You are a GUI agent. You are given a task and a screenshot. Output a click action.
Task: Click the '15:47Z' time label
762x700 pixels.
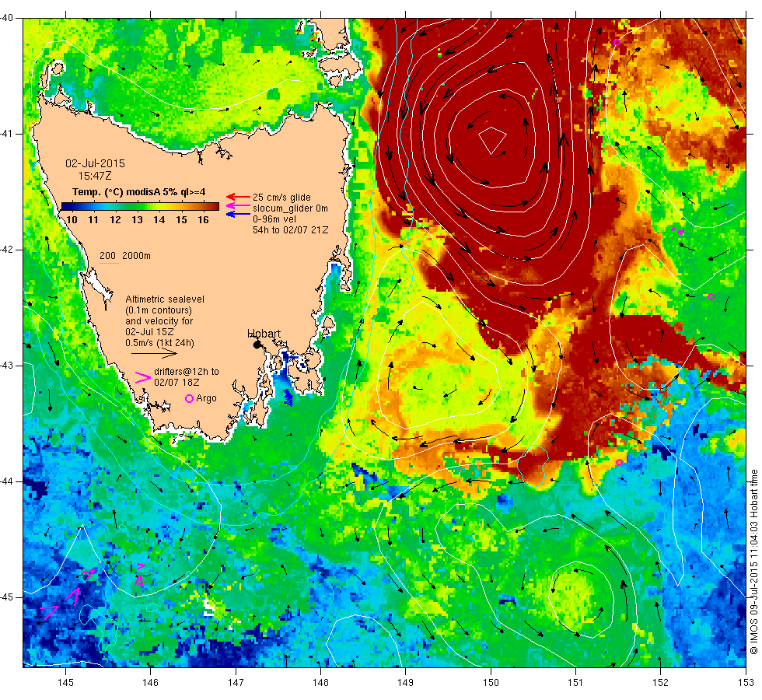(95, 176)
